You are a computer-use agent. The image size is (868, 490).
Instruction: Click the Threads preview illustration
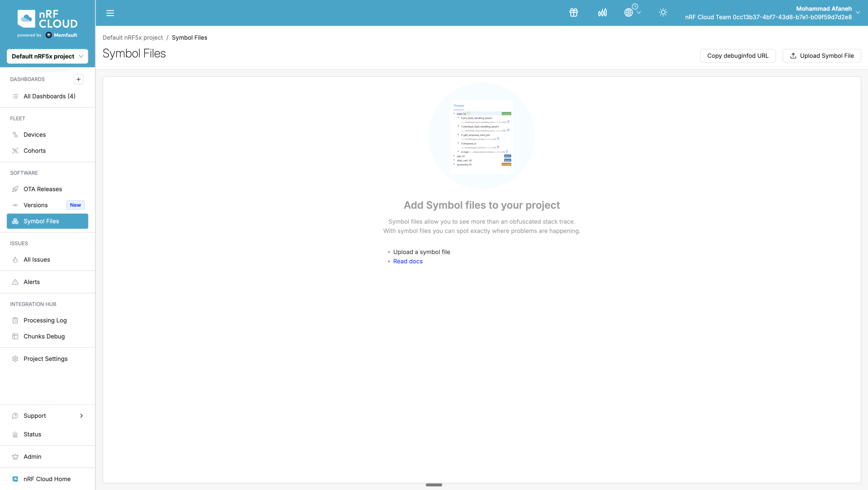(x=481, y=136)
